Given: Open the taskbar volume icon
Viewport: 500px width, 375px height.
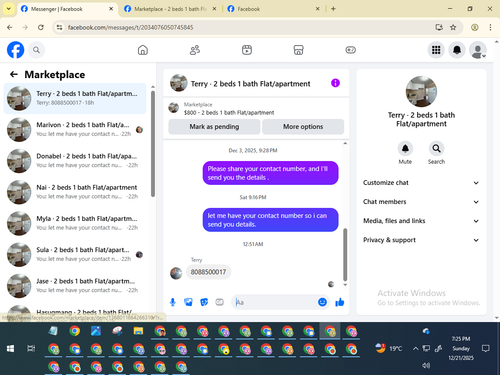Looking at the screenshot, I should (x=426, y=365).
